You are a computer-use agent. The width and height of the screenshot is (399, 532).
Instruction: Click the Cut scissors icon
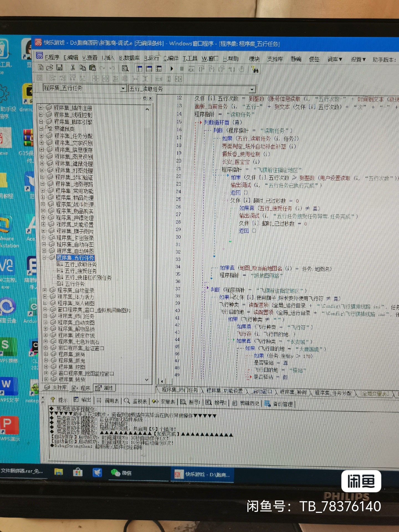73,67
